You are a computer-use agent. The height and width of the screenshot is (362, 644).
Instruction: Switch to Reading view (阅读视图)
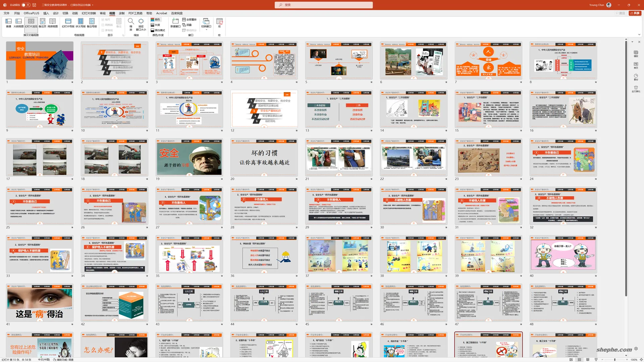pos(53,23)
